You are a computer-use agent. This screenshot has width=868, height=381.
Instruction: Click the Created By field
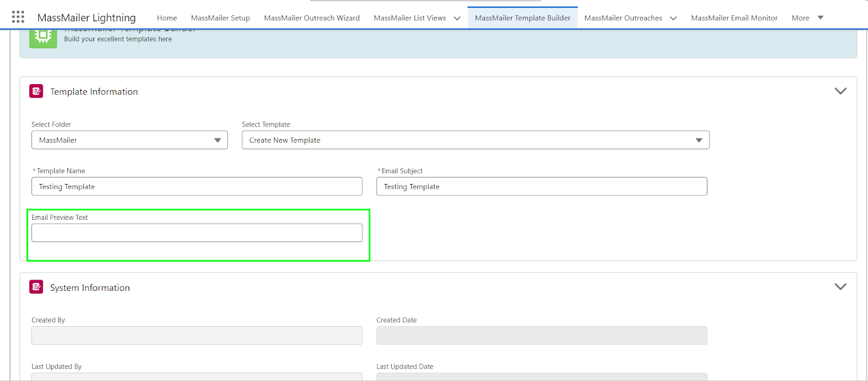[197, 335]
